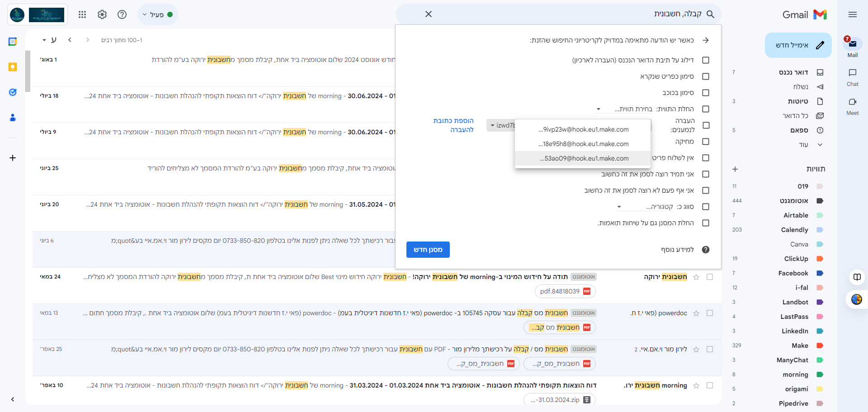Open the choose label dropdown
The image size is (868, 412).
click(625, 109)
